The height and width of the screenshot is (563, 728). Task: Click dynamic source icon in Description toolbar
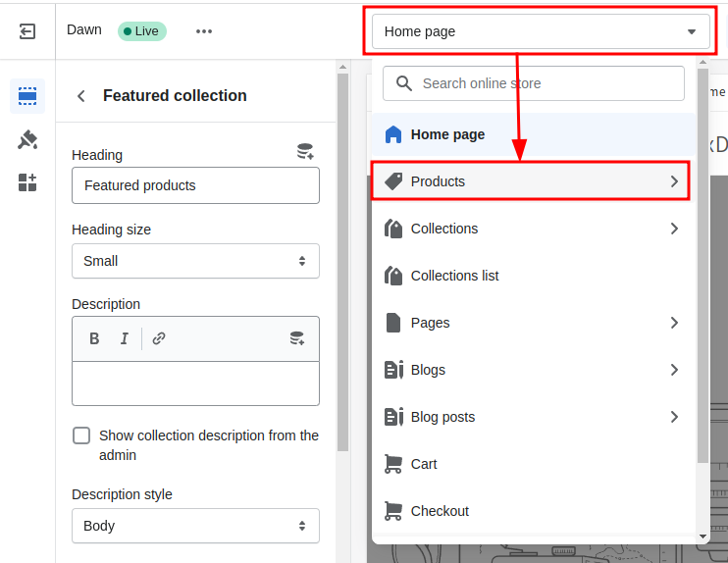296,339
